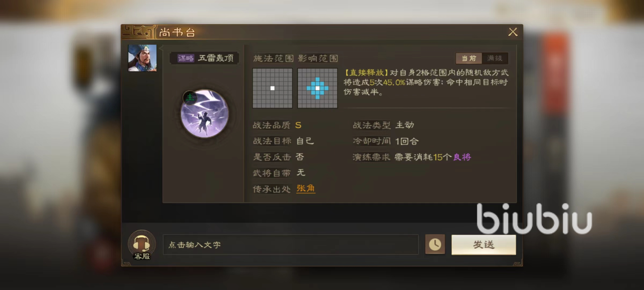
Task: Switch to the 满级 level tab
Action: pos(495,58)
